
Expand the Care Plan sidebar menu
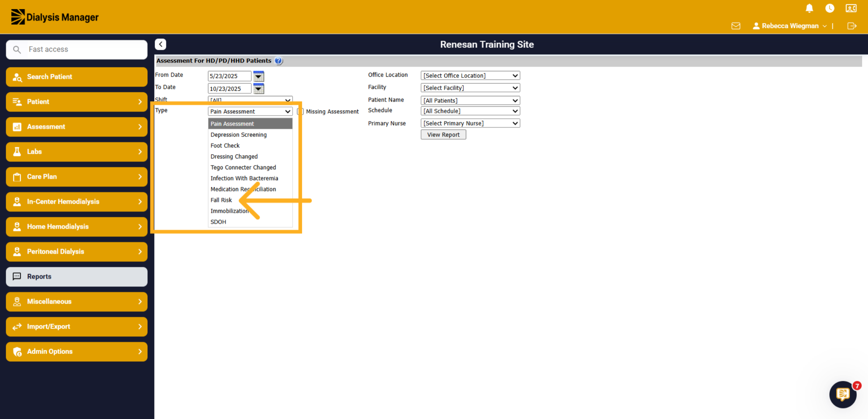pyautogui.click(x=77, y=176)
